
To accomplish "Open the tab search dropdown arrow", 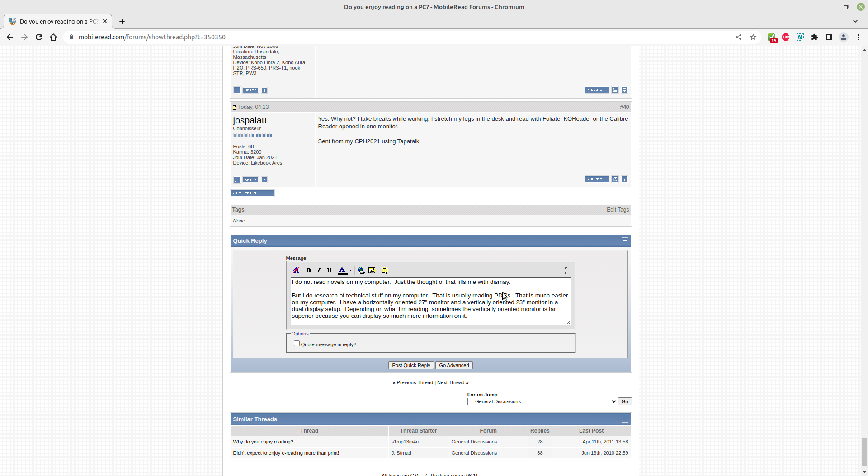I will tap(855, 21).
